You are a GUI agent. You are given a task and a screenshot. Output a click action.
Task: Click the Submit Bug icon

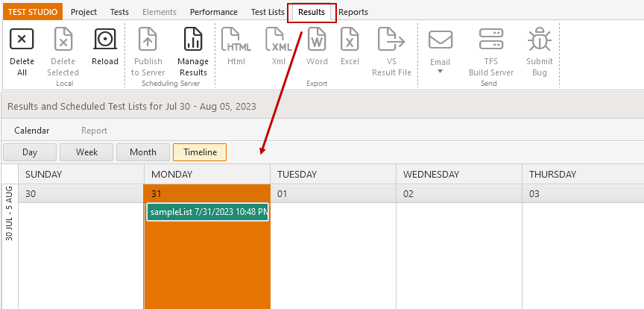(539, 39)
